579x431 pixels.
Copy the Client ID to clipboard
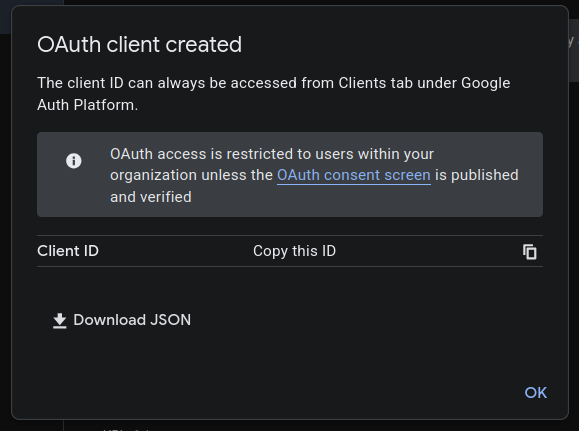coord(530,252)
